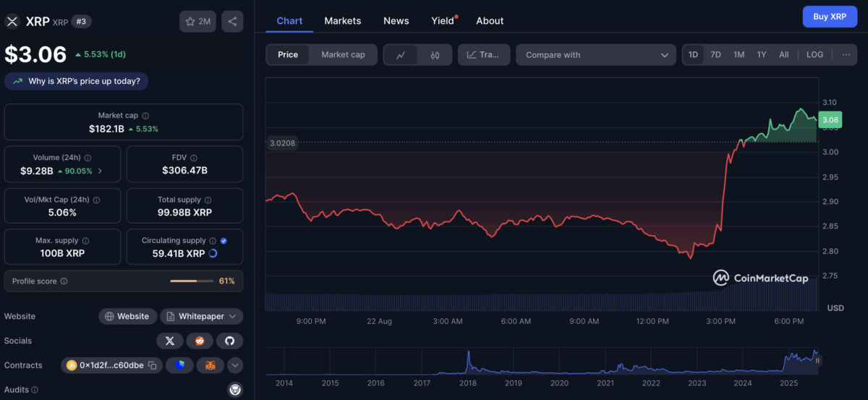Click the trending arrow in price-up prompt

[x=17, y=81]
